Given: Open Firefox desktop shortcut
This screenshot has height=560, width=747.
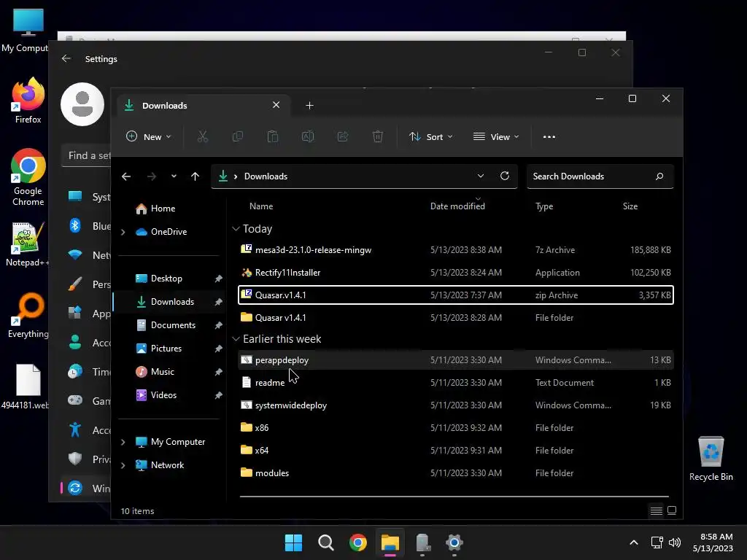Looking at the screenshot, I should [x=28, y=101].
